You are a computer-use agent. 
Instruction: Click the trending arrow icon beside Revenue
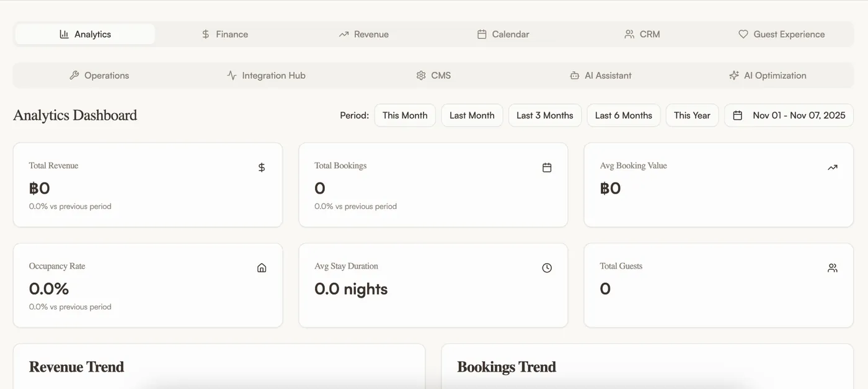click(343, 34)
